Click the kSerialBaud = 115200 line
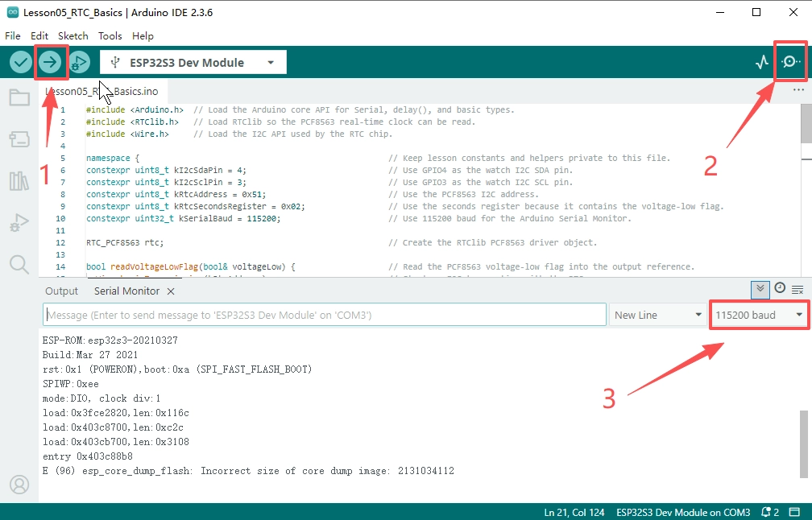 (359, 218)
